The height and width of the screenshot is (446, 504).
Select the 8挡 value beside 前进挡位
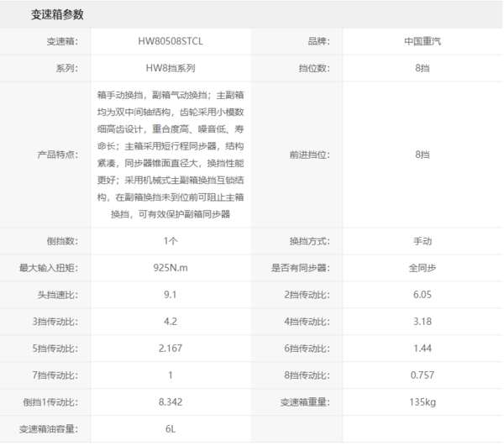pyautogui.click(x=423, y=155)
